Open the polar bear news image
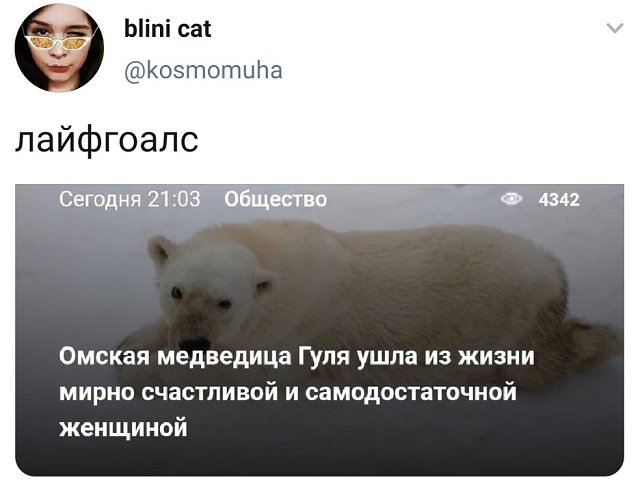The image size is (640, 496). click(319, 330)
